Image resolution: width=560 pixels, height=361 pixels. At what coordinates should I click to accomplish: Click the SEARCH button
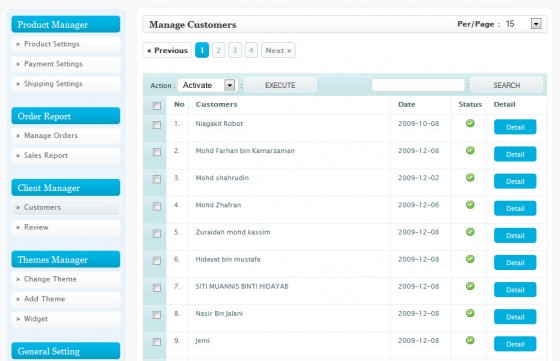point(506,85)
